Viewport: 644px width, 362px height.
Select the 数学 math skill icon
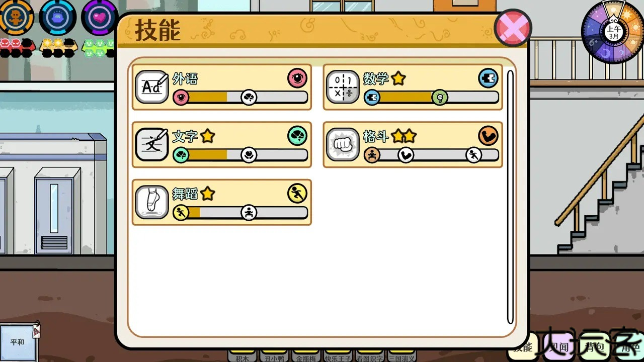pyautogui.click(x=343, y=87)
